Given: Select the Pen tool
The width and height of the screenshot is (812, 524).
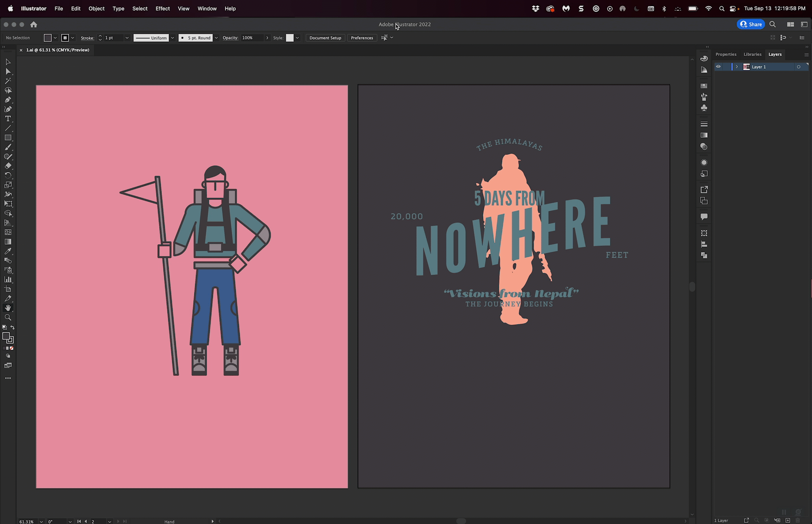Looking at the screenshot, I should tap(8, 100).
